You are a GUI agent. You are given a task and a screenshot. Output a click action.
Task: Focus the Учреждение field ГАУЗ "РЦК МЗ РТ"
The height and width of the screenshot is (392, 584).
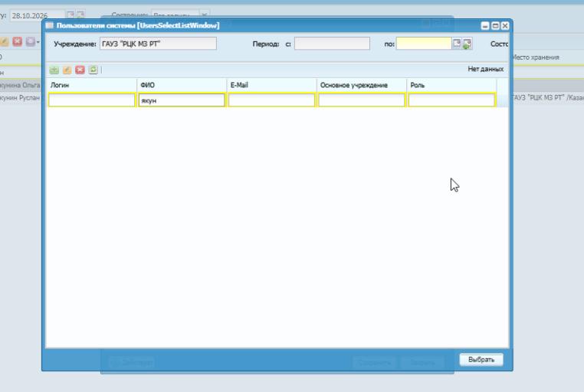coord(158,44)
